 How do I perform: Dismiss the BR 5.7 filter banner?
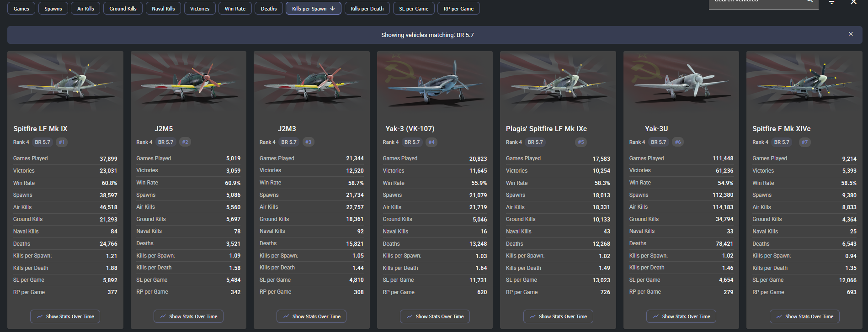(851, 34)
